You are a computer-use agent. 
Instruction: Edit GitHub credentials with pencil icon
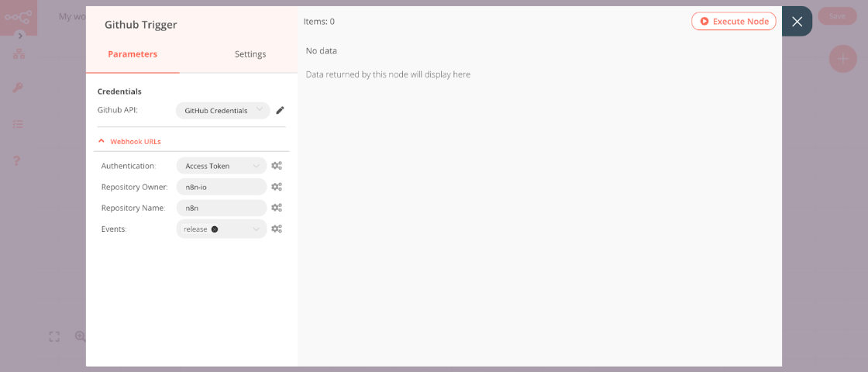click(280, 111)
